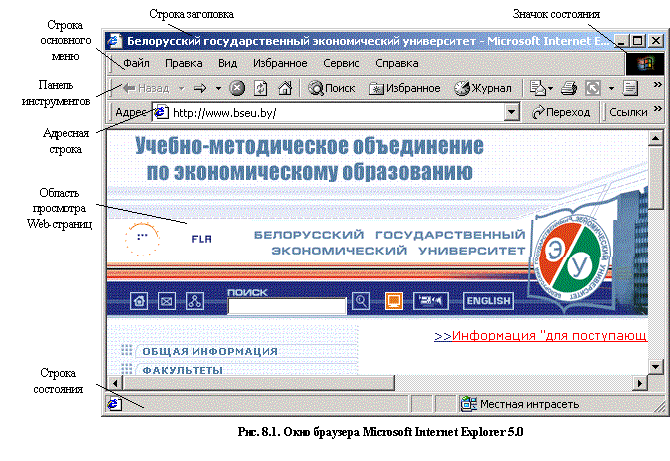Click the horizontal scrollbar thumb
This screenshot has height=461, width=670.
[259, 382]
